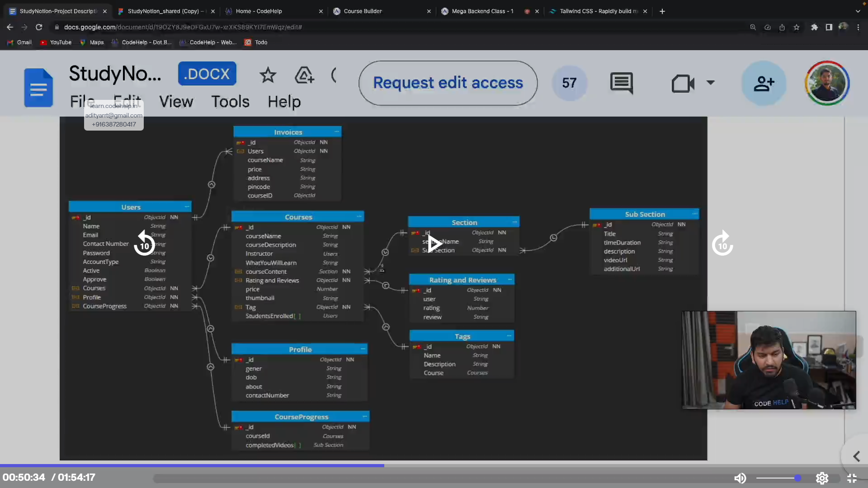Add document to Drive shortcut
The height and width of the screenshot is (488, 868).
coord(304,75)
